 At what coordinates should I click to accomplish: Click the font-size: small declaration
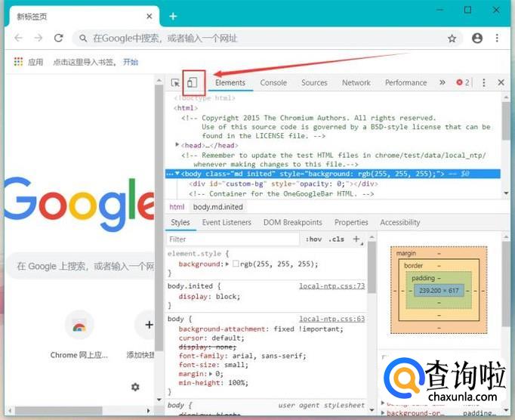pos(214,365)
